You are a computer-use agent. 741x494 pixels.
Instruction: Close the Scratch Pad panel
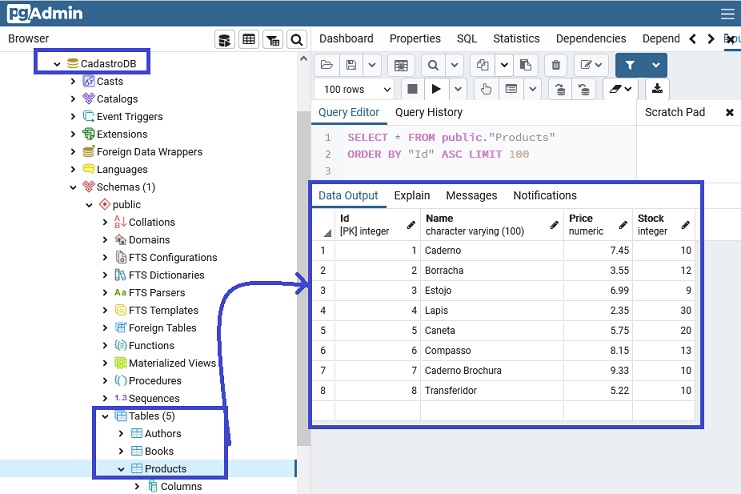click(729, 113)
